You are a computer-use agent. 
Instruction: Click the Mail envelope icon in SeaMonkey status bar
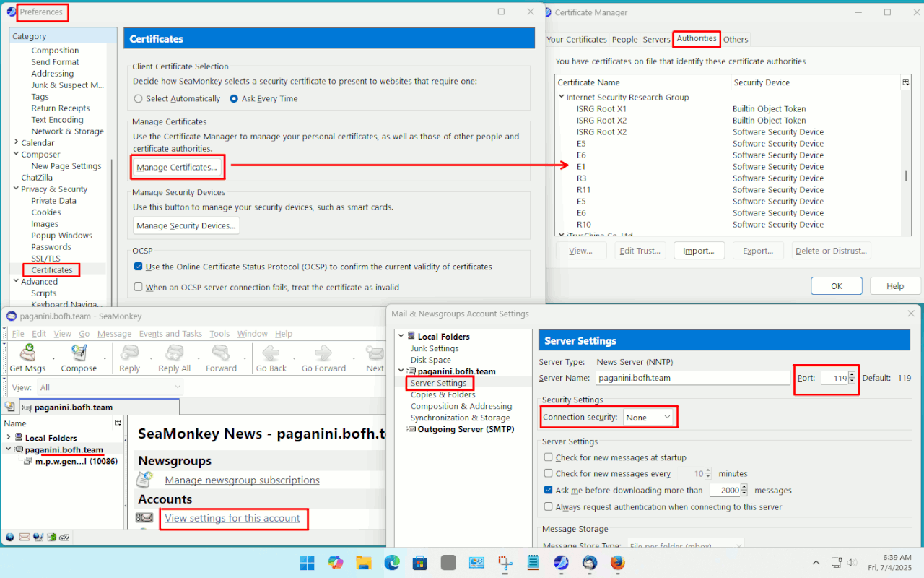(x=24, y=537)
